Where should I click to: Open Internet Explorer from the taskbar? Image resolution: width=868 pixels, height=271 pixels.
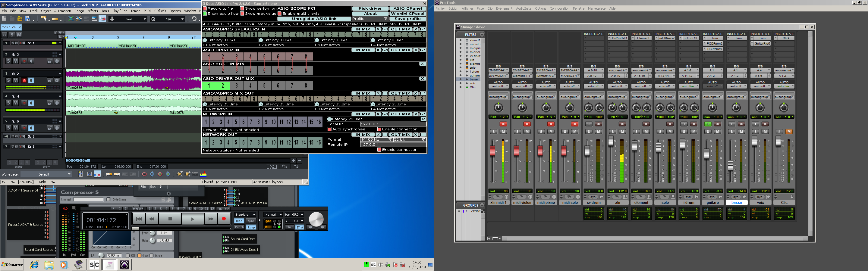click(x=34, y=265)
